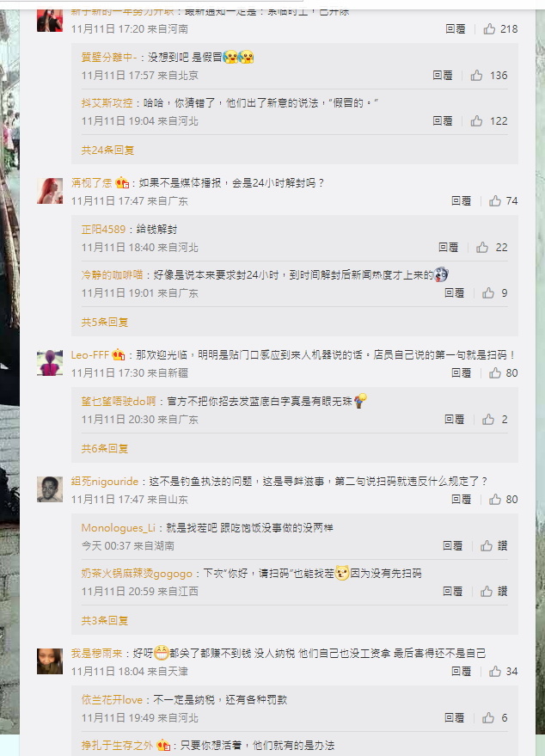Thumbs-up 正阳4589's reply
Screen dimensions: 545x756
pos(482,248)
